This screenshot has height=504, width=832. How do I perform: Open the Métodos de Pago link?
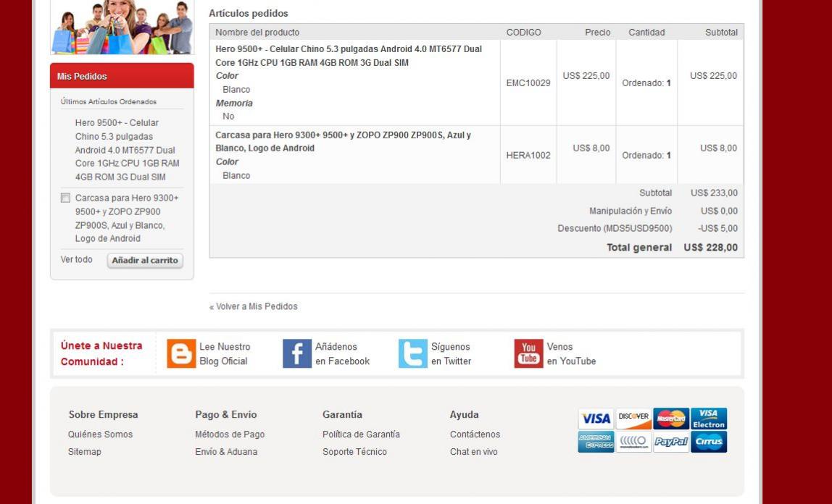[230, 434]
